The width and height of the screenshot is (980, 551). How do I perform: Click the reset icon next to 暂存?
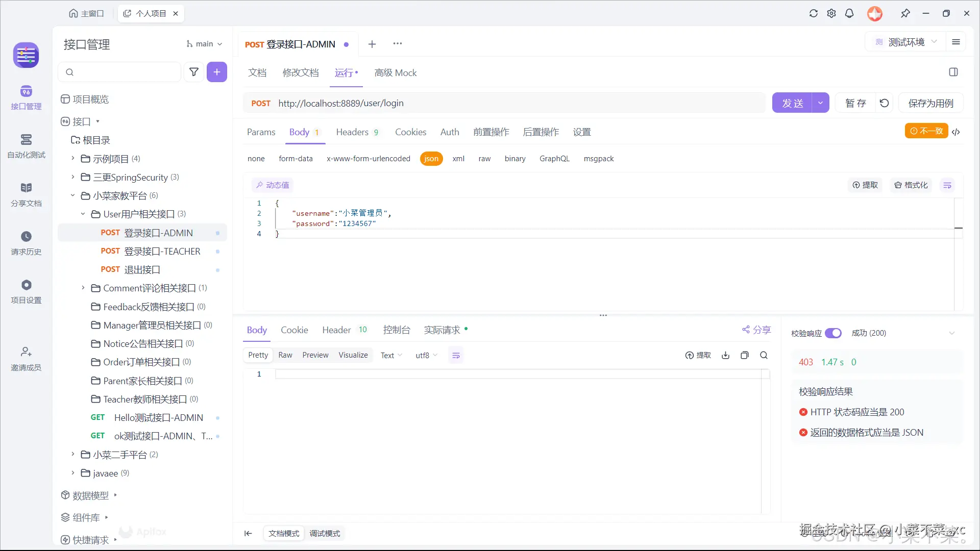(885, 103)
